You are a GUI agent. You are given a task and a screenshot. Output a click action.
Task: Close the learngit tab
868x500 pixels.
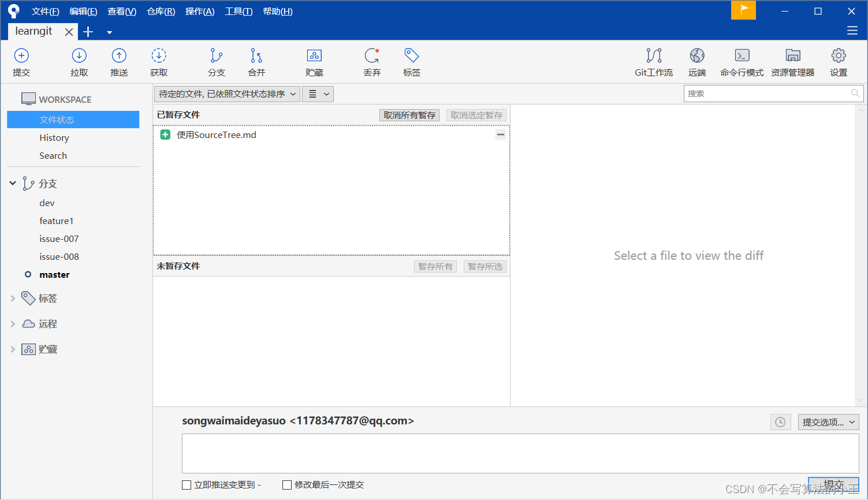[69, 32]
